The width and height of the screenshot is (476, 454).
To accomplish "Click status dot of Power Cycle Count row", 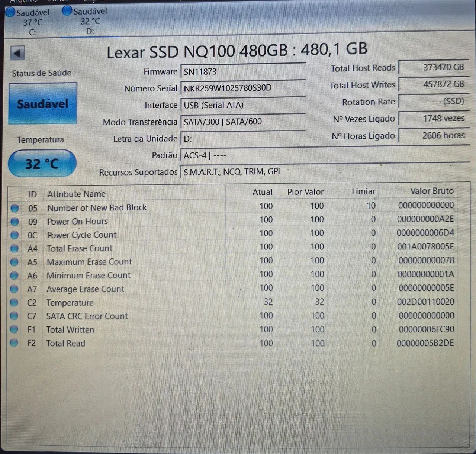I will (x=15, y=235).
